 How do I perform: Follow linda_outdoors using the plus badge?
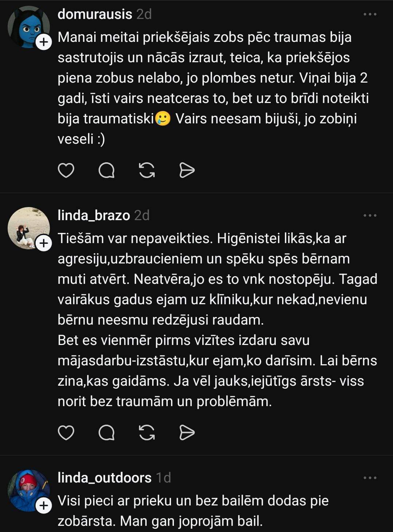pyautogui.click(x=44, y=505)
